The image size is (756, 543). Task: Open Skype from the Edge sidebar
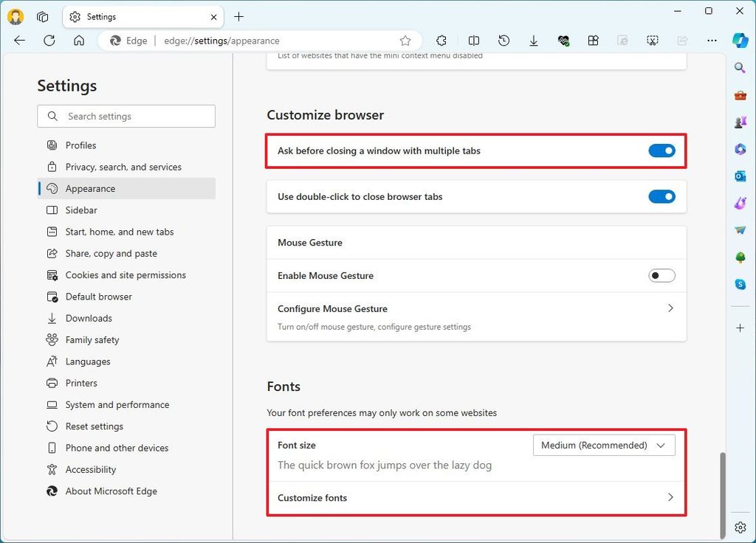(x=740, y=283)
